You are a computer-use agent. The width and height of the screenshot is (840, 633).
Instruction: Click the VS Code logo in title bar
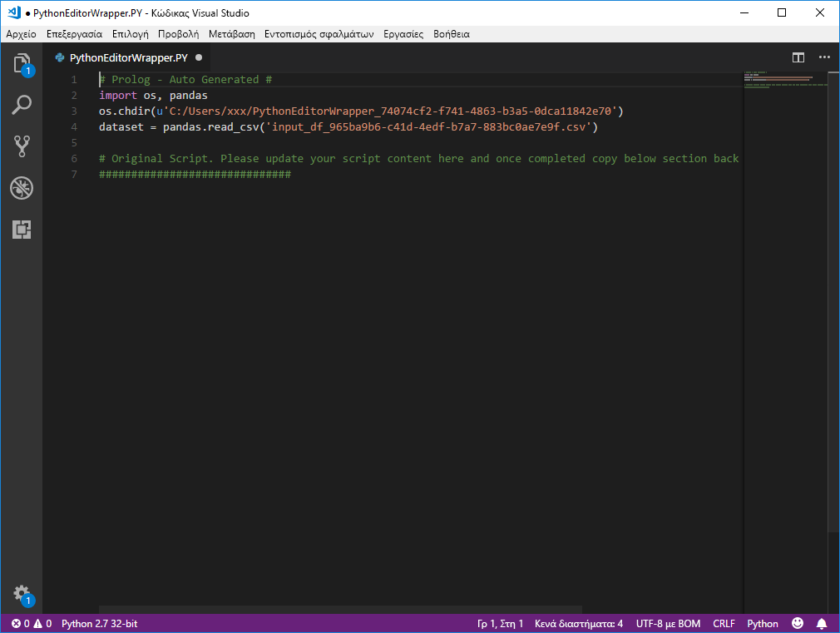click(x=14, y=12)
